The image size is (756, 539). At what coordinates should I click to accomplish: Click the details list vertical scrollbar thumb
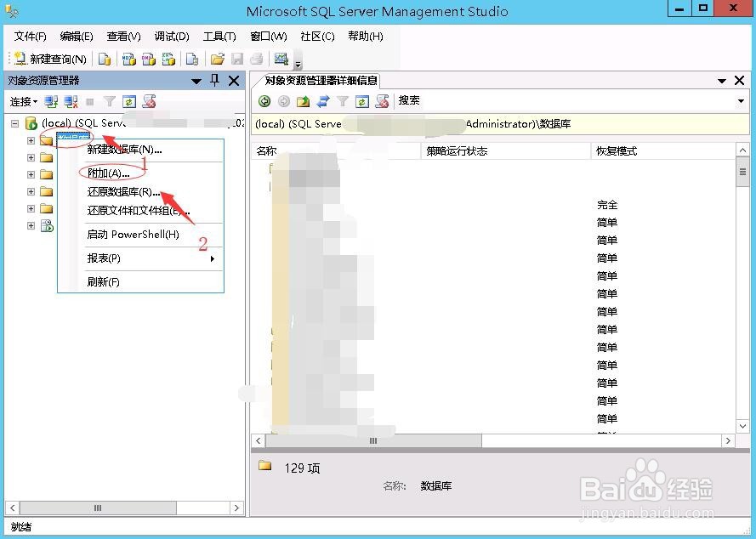[742, 172]
